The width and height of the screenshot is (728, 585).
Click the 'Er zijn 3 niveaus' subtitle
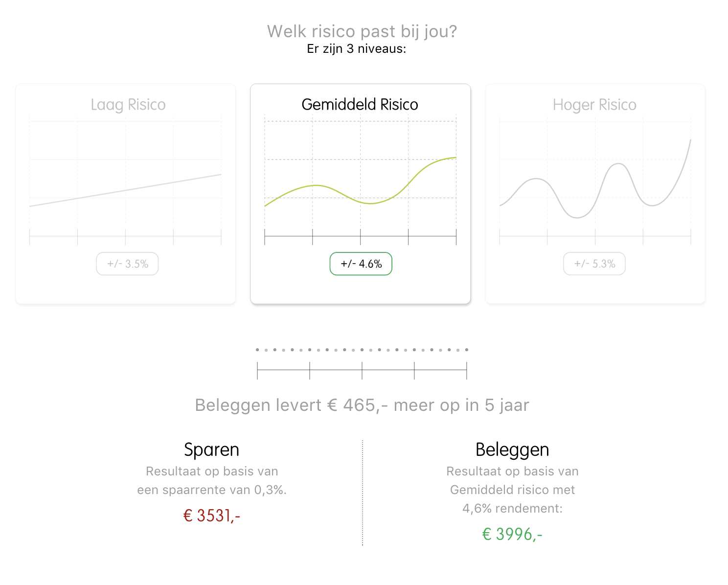click(x=357, y=49)
